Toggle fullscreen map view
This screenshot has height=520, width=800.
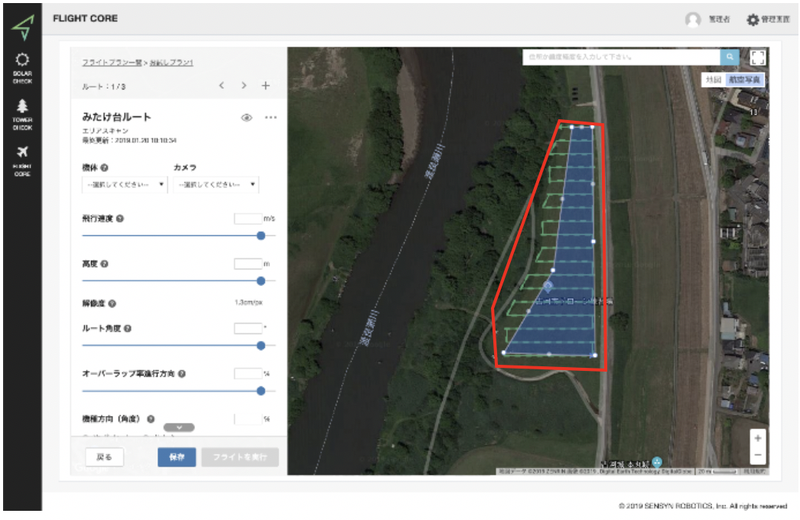757,58
